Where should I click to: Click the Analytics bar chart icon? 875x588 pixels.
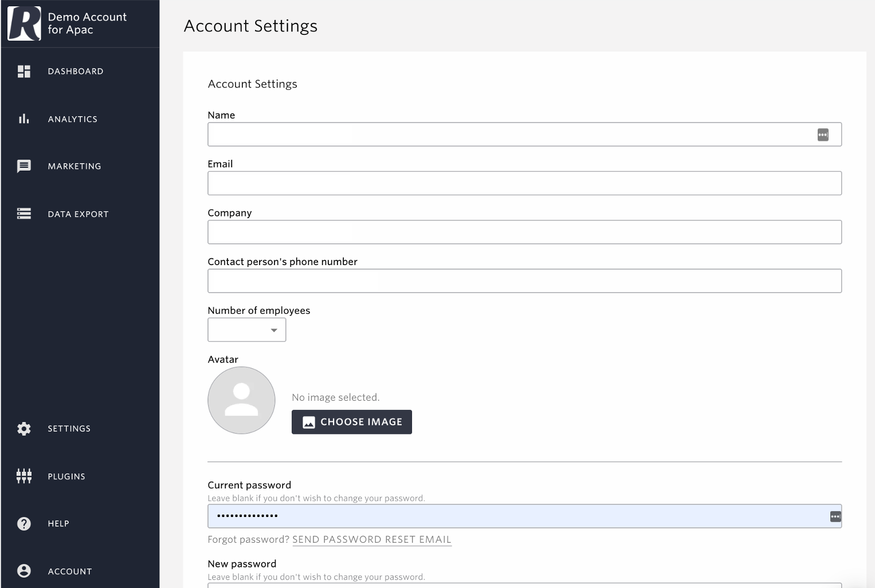click(24, 119)
